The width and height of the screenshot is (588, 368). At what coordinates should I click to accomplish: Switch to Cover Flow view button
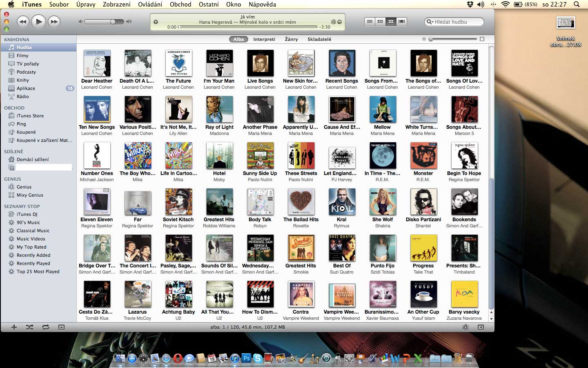point(401,22)
